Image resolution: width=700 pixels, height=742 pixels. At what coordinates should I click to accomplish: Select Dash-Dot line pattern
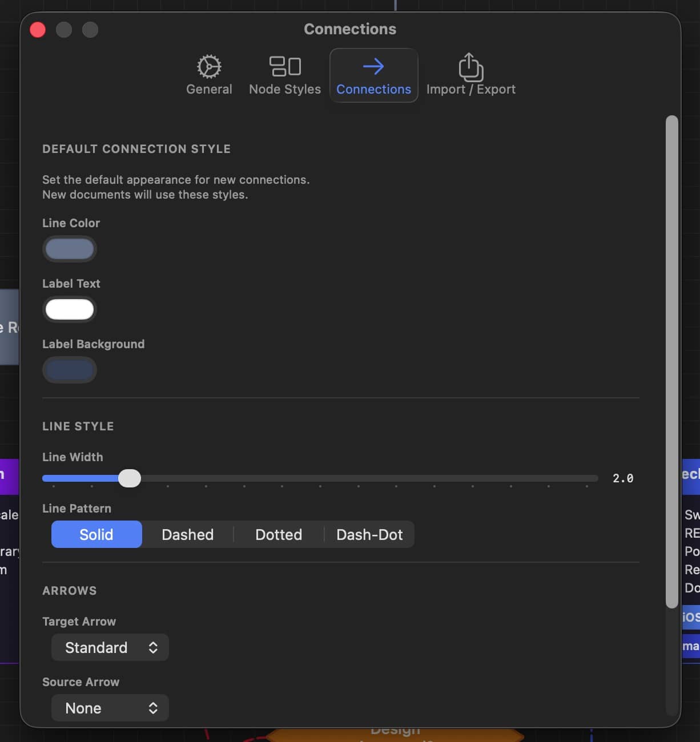coord(369,534)
